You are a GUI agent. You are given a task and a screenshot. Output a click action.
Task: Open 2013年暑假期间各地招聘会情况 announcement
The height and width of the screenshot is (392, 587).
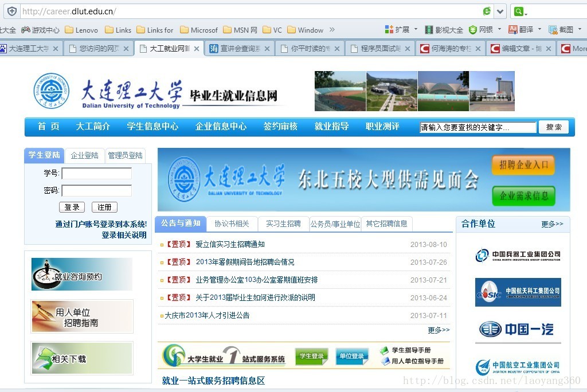(x=245, y=262)
